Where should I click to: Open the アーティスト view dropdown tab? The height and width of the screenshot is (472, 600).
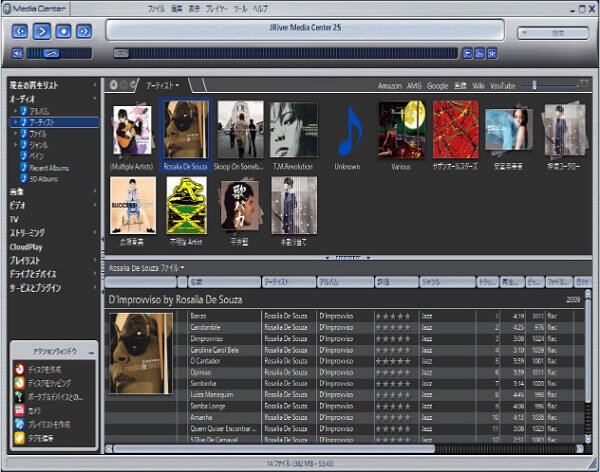(x=163, y=85)
